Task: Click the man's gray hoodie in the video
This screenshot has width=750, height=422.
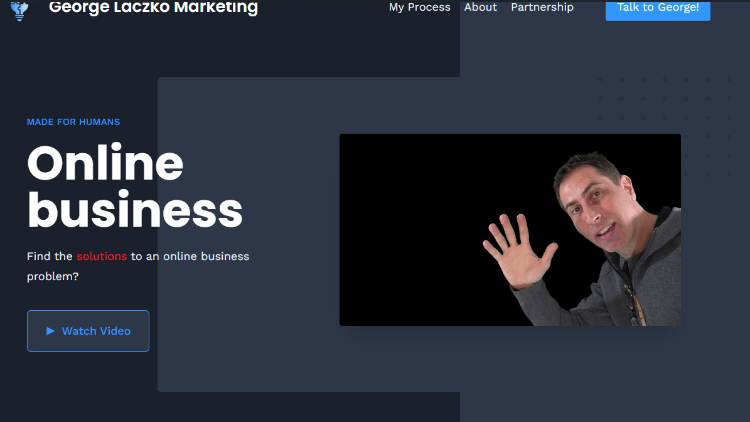Action: 636,282
